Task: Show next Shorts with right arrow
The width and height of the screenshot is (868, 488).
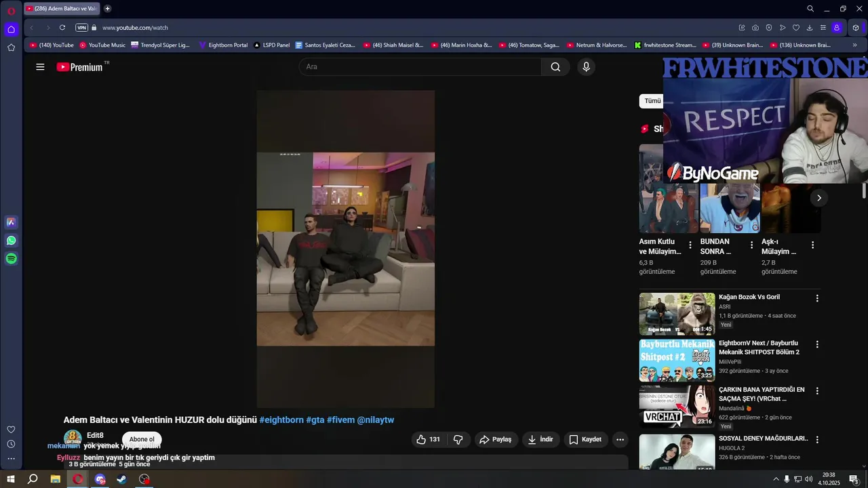Action: (818, 198)
